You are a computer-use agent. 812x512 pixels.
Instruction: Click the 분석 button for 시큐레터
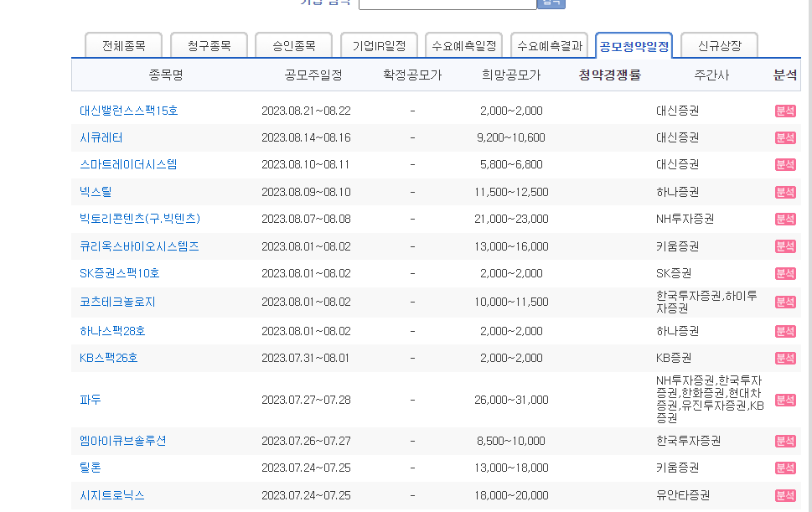[x=784, y=137]
